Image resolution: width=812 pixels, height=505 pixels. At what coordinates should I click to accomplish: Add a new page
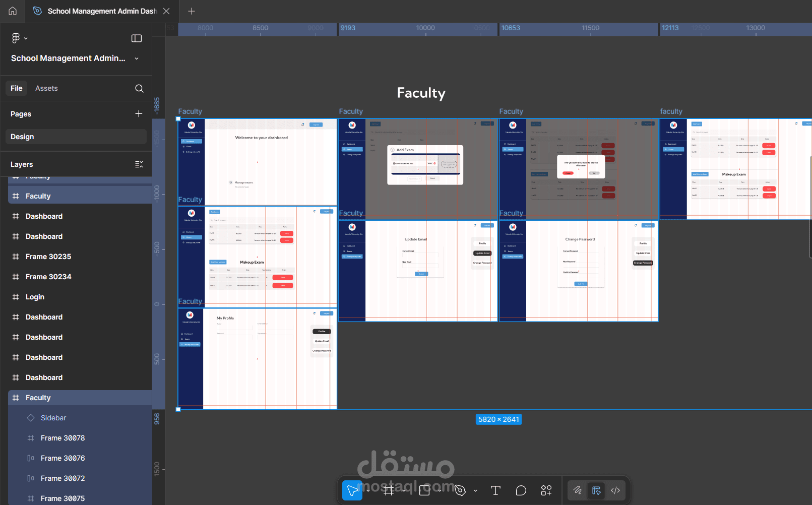pos(139,114)
